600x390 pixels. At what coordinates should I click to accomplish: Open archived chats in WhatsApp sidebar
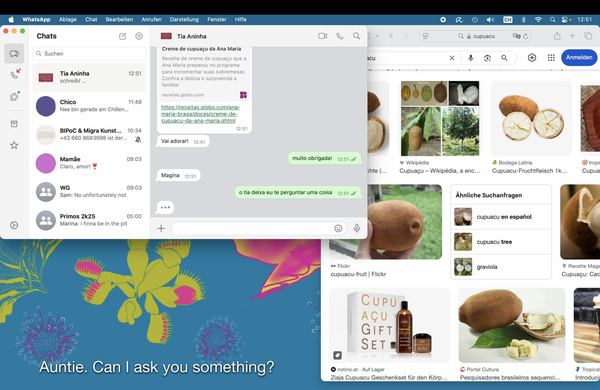click(14, 124)
